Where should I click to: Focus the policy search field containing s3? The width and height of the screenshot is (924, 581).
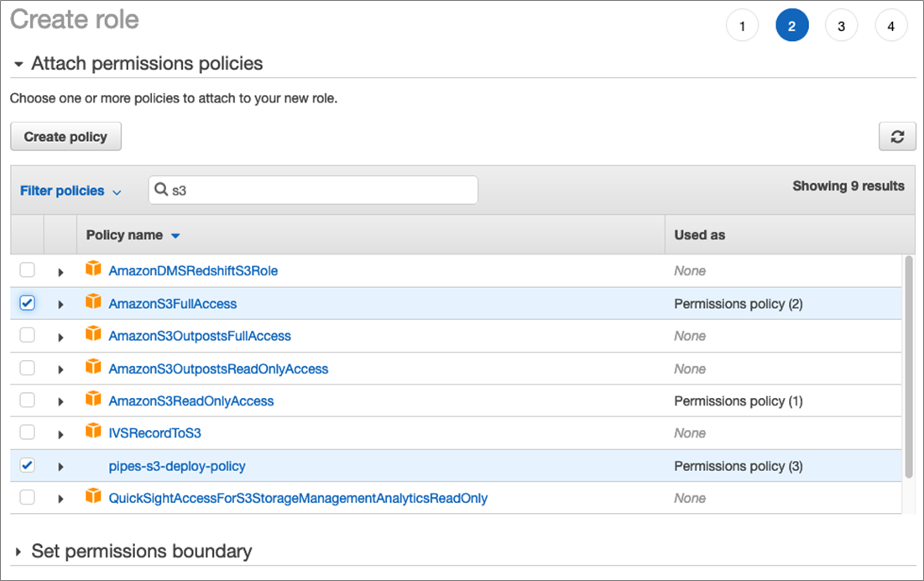[x=319, y=191]
